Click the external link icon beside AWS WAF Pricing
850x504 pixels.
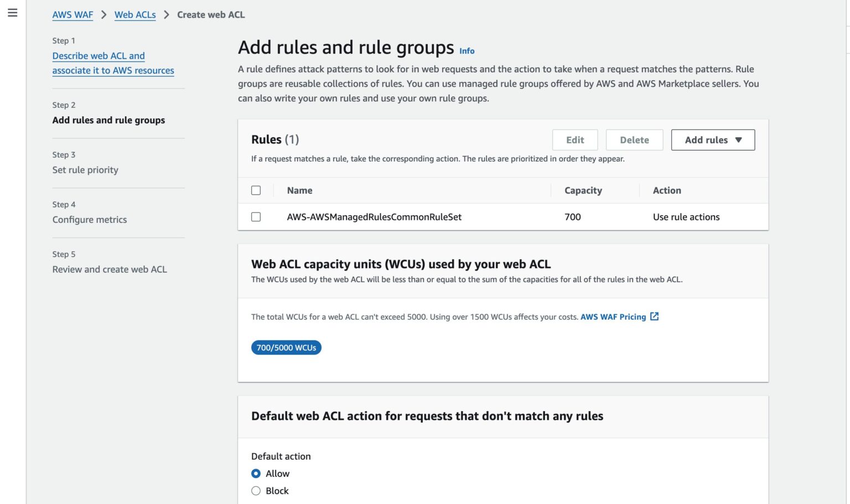tap(654, 316)
